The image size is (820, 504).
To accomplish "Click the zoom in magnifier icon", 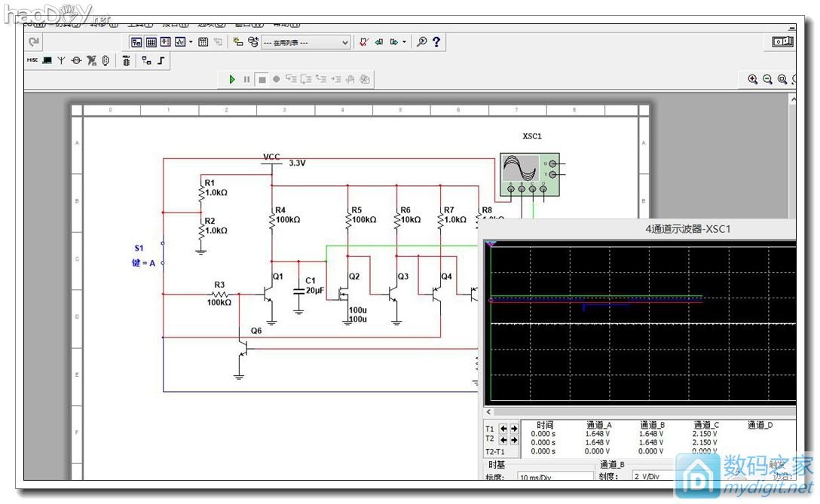I will 752,79.
